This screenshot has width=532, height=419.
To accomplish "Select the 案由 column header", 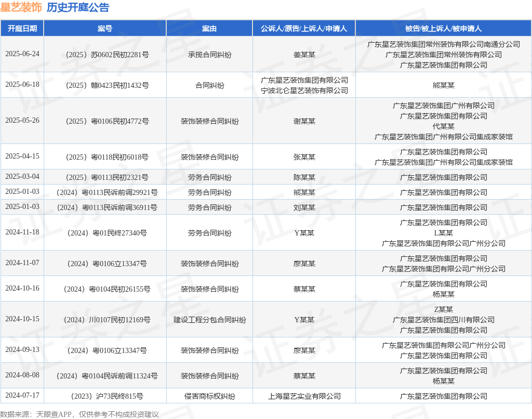I will click(x=209, y=29).
